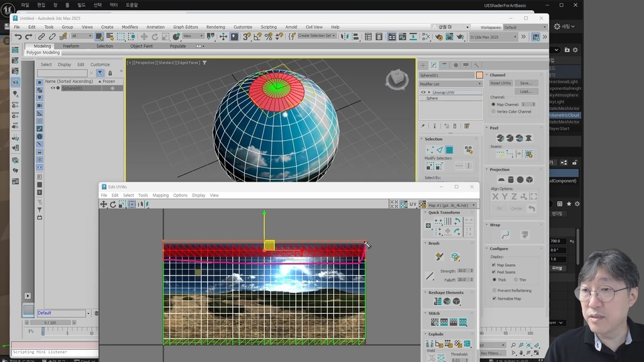Image resolution: width=644 pixels, height=362 pixels.
Task: Click the Quick Peel icon
Action: tap(500, 138)
